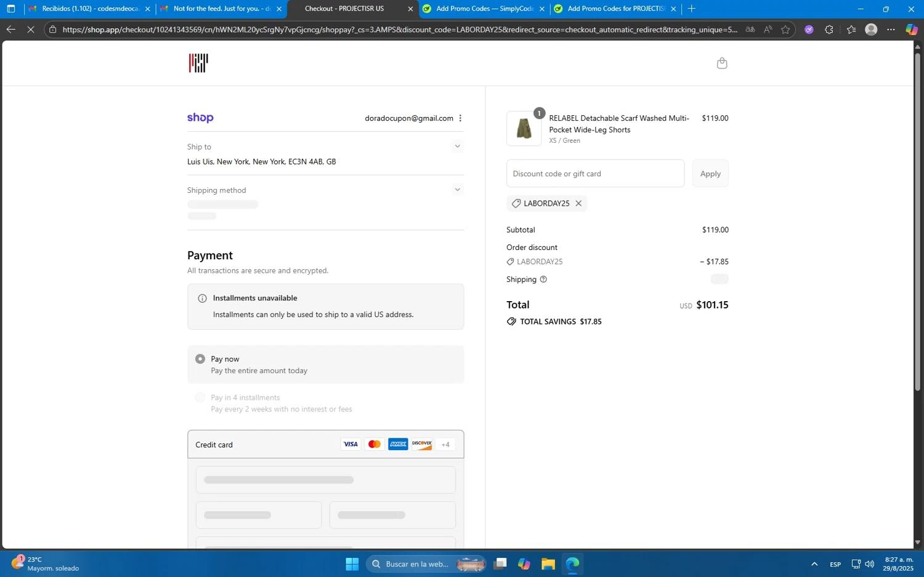The height and width of the screenshot is (577, 924).
Task: Remove the LABORDAY25 discount tag
Action: click(578, 203)
